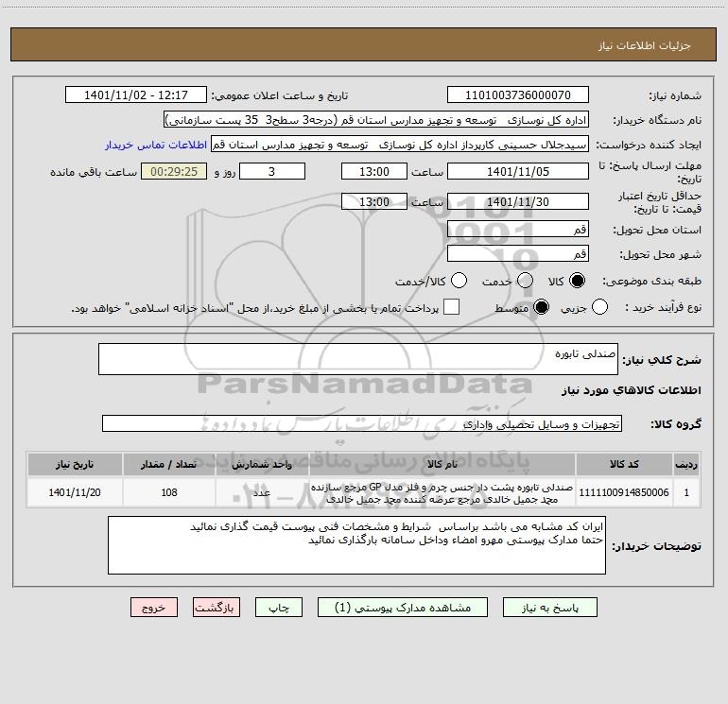Click the price validity time 13:00 field
Viewport: 728px width, 704px height.
(374, 202)
